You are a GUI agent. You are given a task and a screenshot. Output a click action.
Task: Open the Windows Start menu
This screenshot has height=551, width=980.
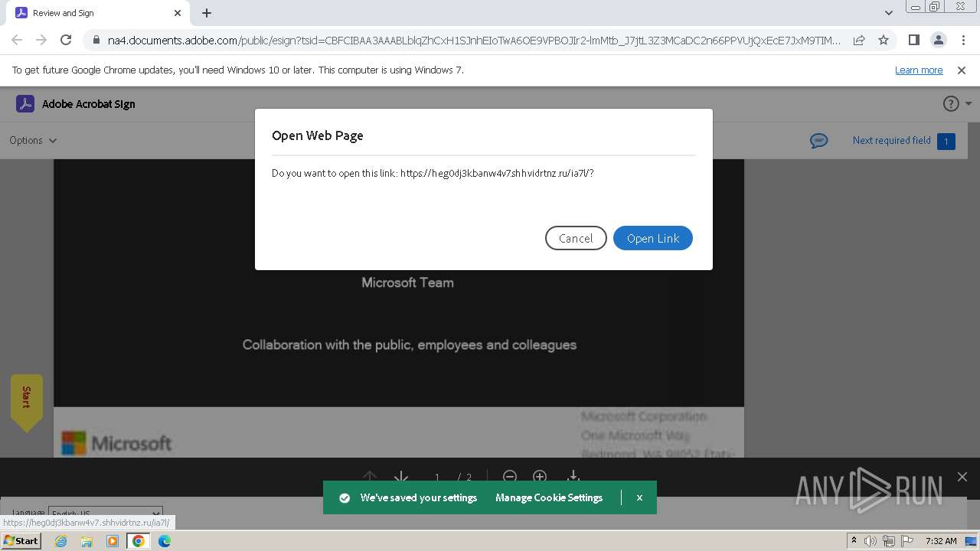click(21, 540)
